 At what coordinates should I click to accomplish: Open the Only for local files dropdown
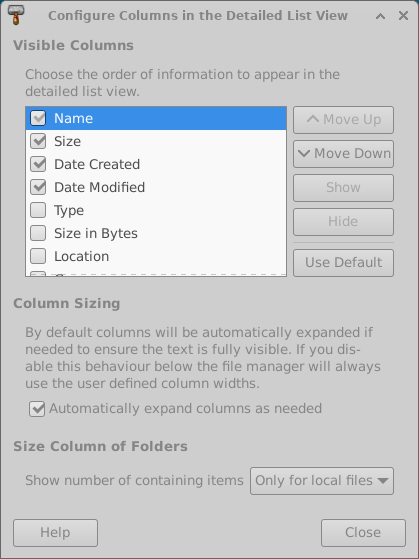322,481
